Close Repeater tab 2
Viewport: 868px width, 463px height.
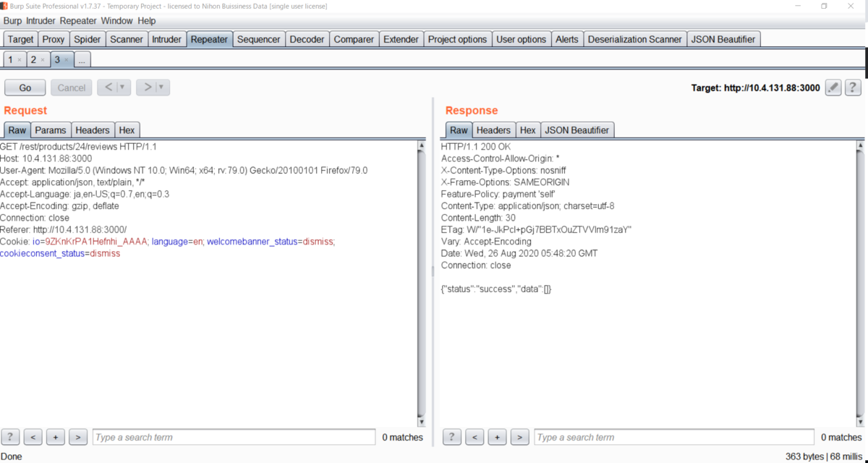pyautogui.click(x=43, y=60)
